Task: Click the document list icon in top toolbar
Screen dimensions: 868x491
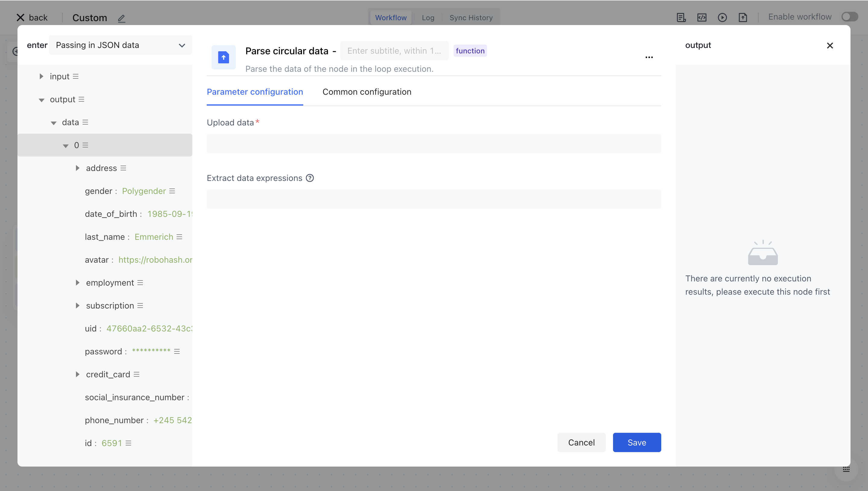Action: tap(681, 17)
